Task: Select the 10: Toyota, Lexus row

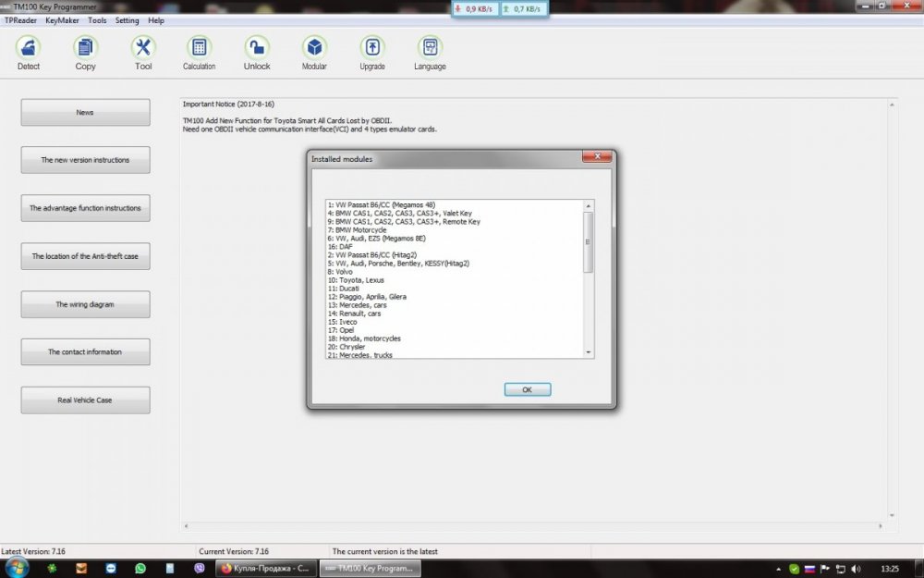Action: [x=356, y=280]
